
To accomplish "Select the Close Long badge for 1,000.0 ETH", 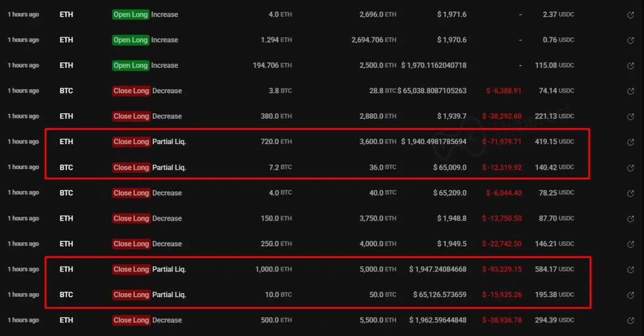I will (131, 269).
